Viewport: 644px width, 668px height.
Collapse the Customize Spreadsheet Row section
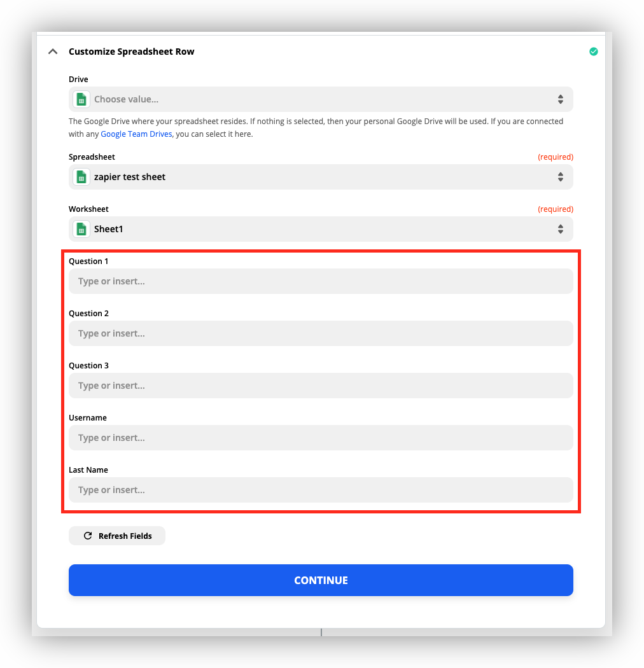point(53,52)
